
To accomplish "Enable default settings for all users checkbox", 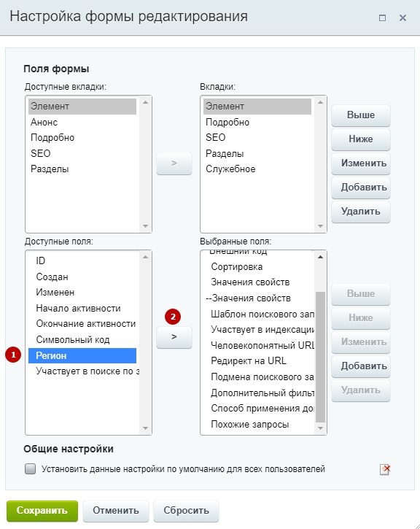I will [31, 468].
